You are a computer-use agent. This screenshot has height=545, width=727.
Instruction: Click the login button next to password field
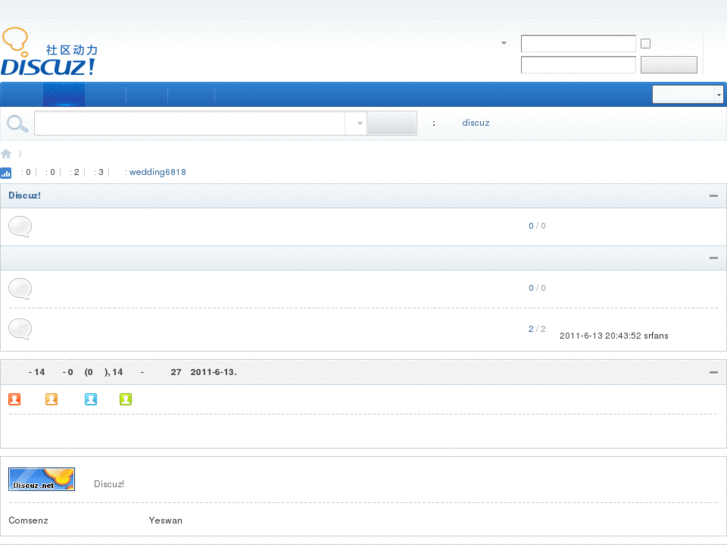pos(669,65)
